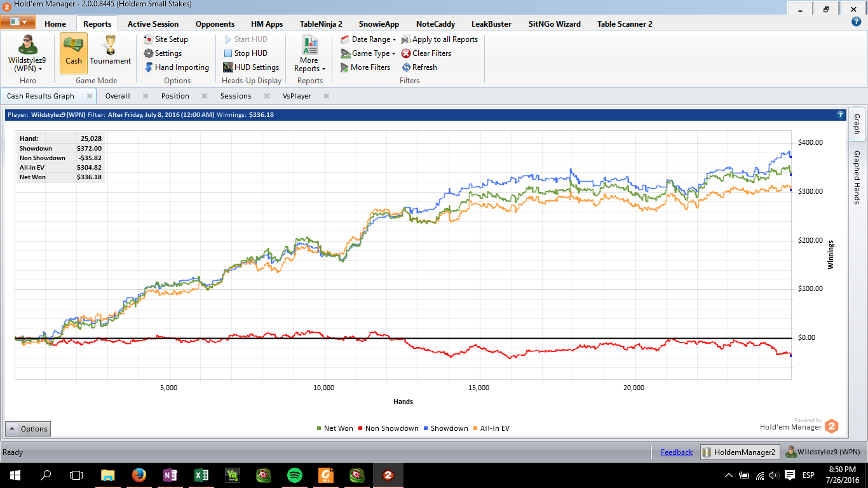The image size is (868, 488).
Task: Open the Graphed Hands side tab
Action: pos(857,177)
